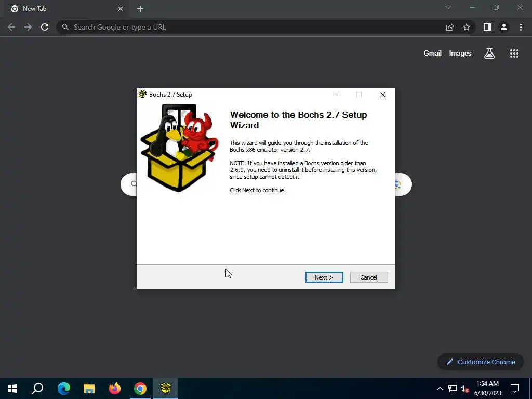Share this page from address bar

pos(450,27)
